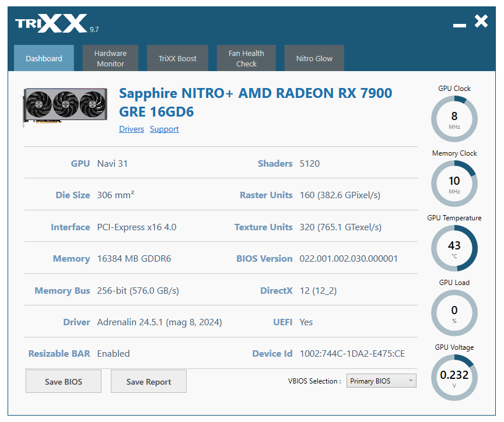The width and height of the screenshot is (504, 422).
Task: Click the GPU value Navi 31
Action: tap(112, 163)
